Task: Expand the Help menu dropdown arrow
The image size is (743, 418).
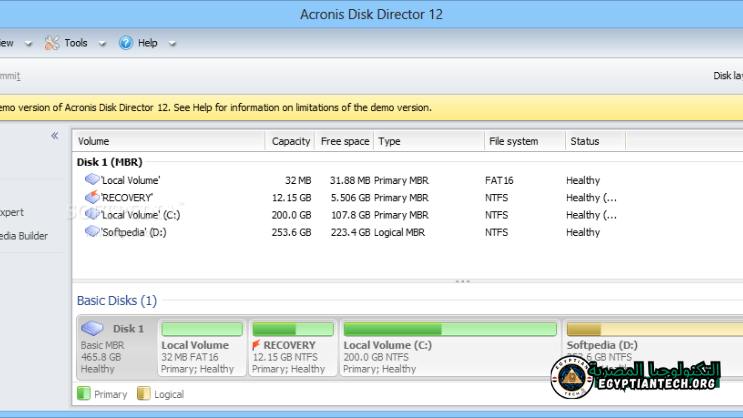Action: tap(172, 44)
